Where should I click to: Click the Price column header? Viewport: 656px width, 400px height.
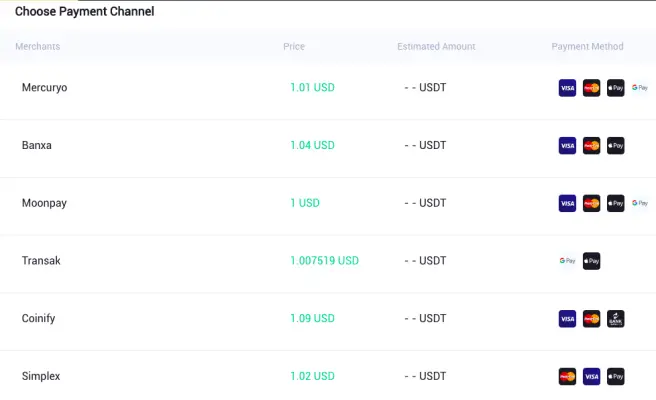pos(294,46)
